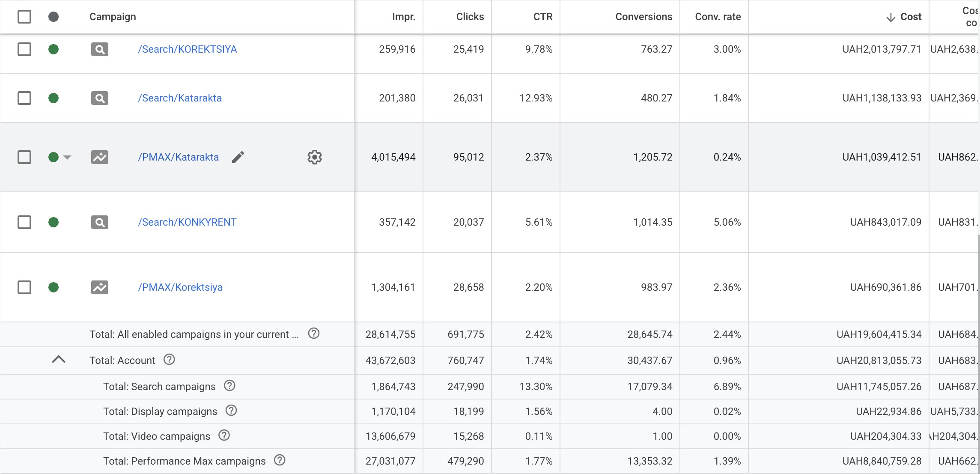
Task: Open the /Search/KOREKTSIYA campaign link
Action: tap(188, 49)
